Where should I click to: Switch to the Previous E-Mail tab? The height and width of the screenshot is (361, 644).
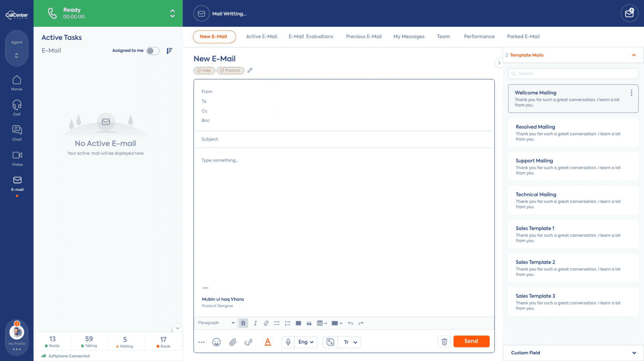(x=364, y=36)
